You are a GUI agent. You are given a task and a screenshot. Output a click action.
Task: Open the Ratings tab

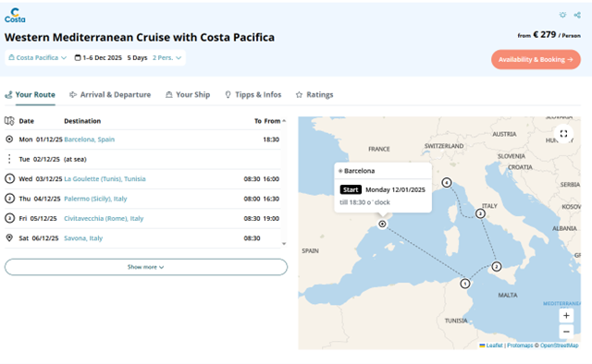[314, 94]
